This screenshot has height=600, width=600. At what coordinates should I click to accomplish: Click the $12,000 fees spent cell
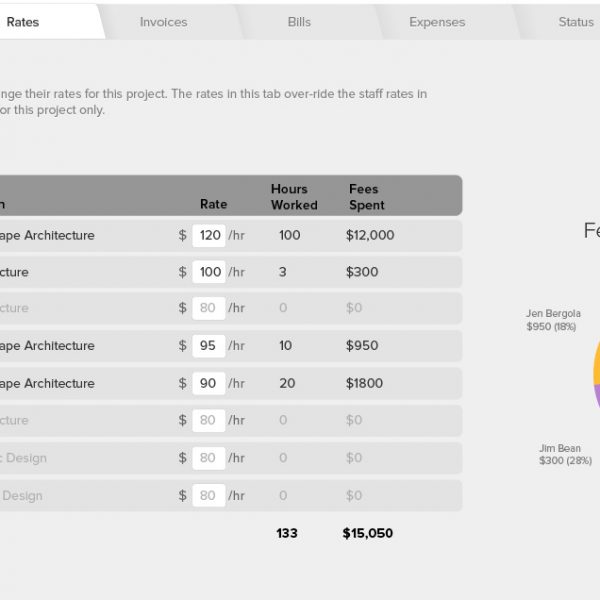[370, 236]
